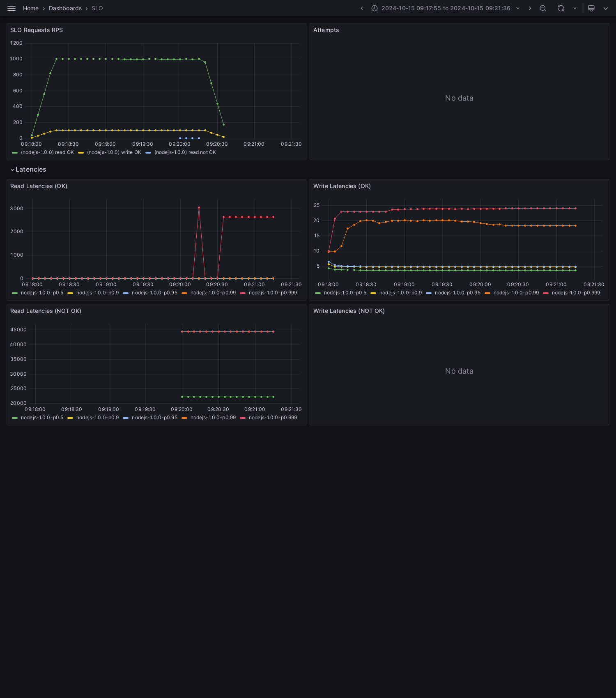Image resolution: width=616 pixels, height=698 pixels.
Task: Open Write Latencies (OK) panel title
Action: click(x=342, y=186)
